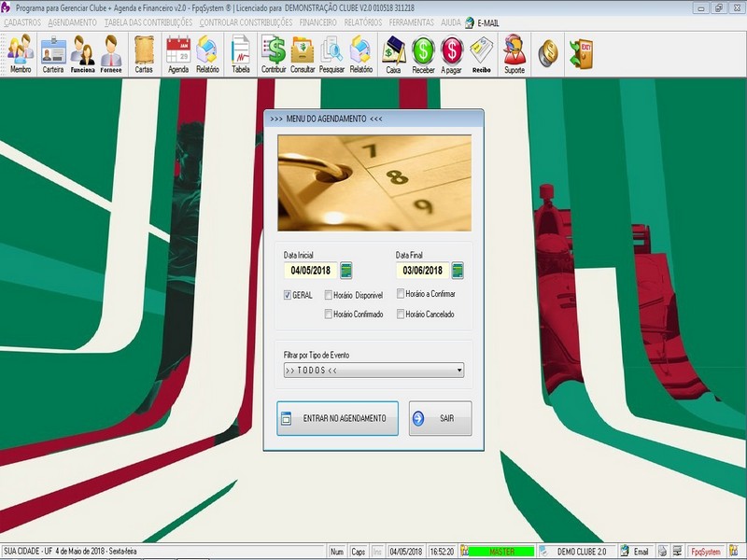This screenshot has height=560, width=747.
Task: Click the ENTRAR NO AGENDAMENTO button
Action: pos(337,418)
